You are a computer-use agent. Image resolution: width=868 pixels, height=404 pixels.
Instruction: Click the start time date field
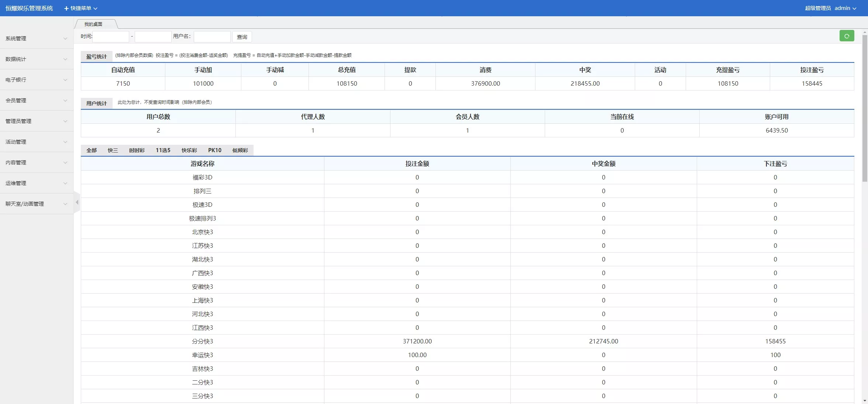pos(110,37)
